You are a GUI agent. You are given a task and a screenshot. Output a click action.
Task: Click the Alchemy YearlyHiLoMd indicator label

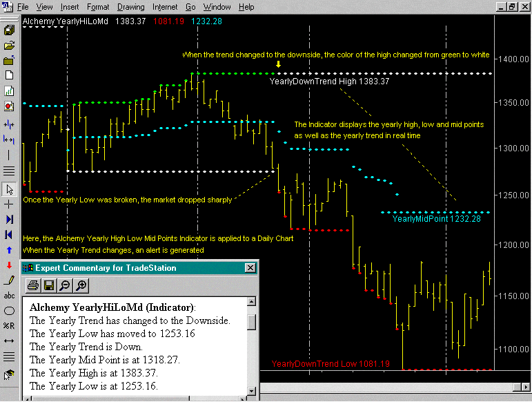pyautogui.click(x=65, y=21)
